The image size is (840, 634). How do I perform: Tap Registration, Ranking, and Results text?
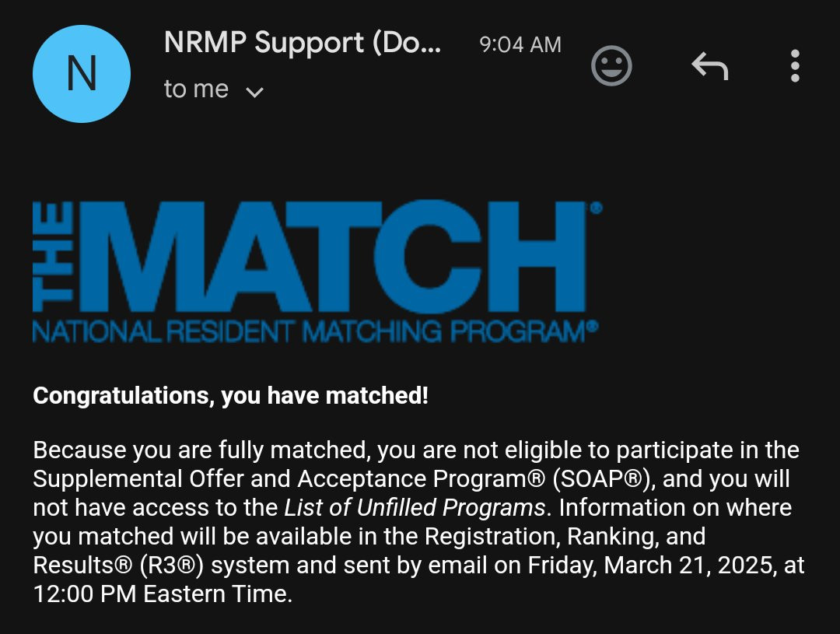(369, 551)
